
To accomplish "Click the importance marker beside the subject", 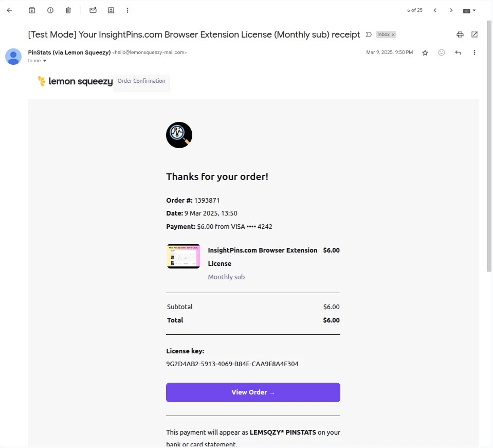I will (x=369, y=34).
